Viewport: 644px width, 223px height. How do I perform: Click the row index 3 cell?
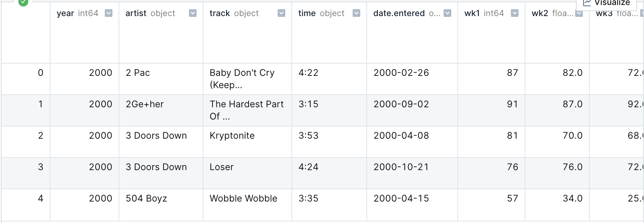click(x=25, y=173)
